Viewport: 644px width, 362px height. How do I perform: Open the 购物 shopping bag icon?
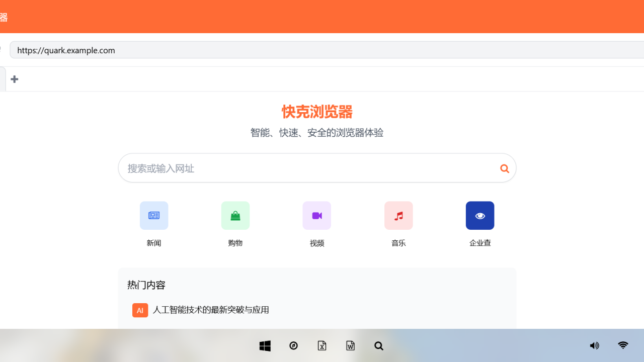click(235, 216)
